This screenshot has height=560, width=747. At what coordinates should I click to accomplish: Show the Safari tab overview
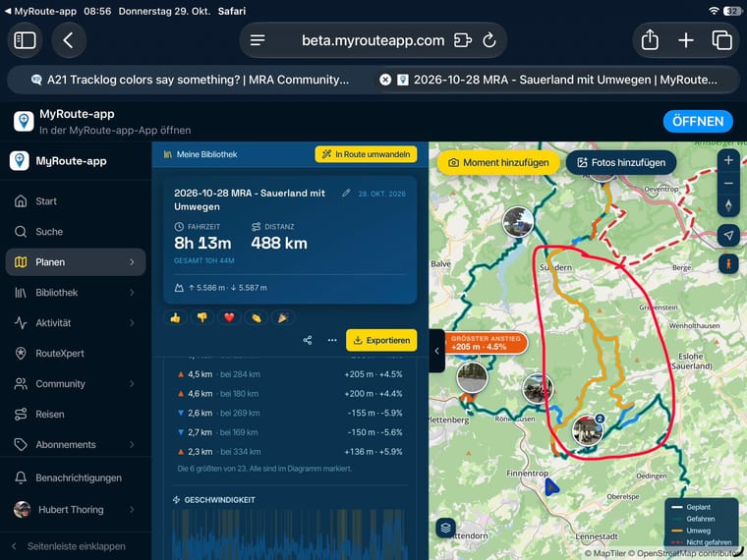point(721,40)
